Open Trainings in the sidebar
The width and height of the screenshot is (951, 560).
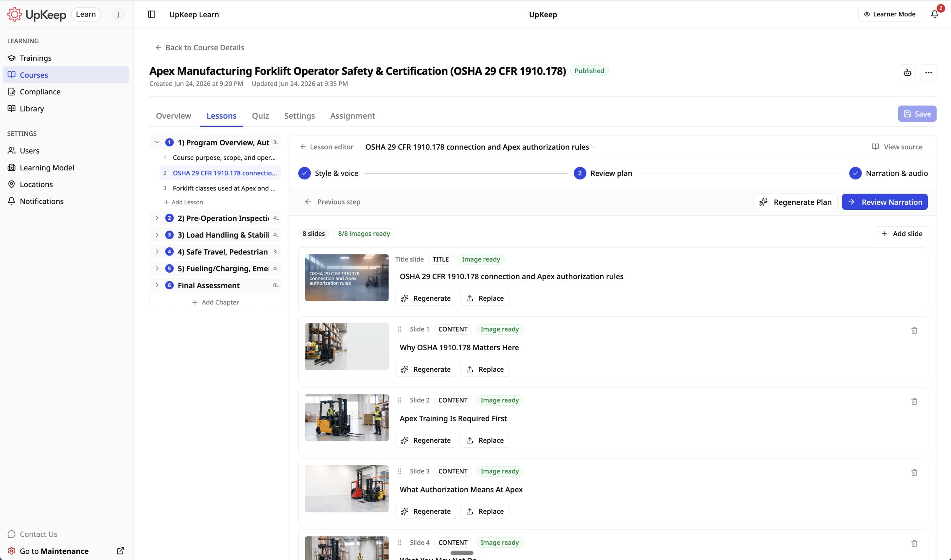click(x=66, y=58)
